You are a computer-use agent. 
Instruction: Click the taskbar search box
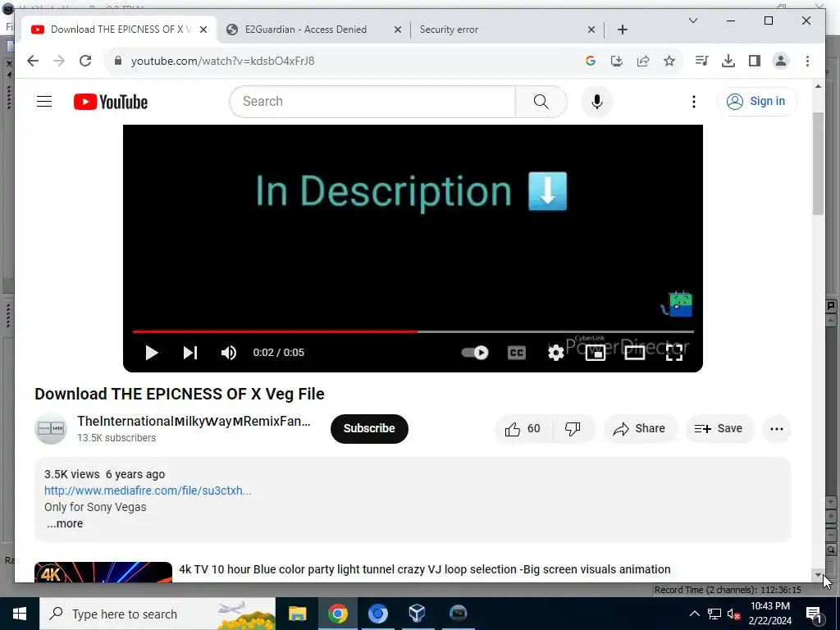tap(157, 614)
